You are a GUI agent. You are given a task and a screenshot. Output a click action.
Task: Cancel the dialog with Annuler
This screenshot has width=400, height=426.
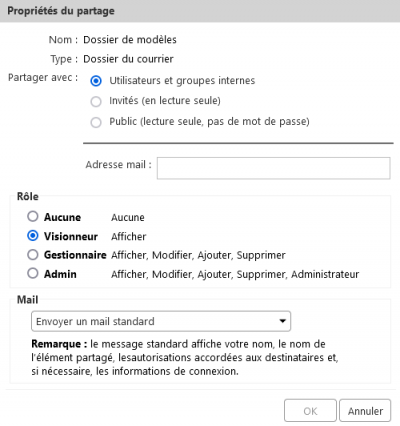(x=365, y=411)
